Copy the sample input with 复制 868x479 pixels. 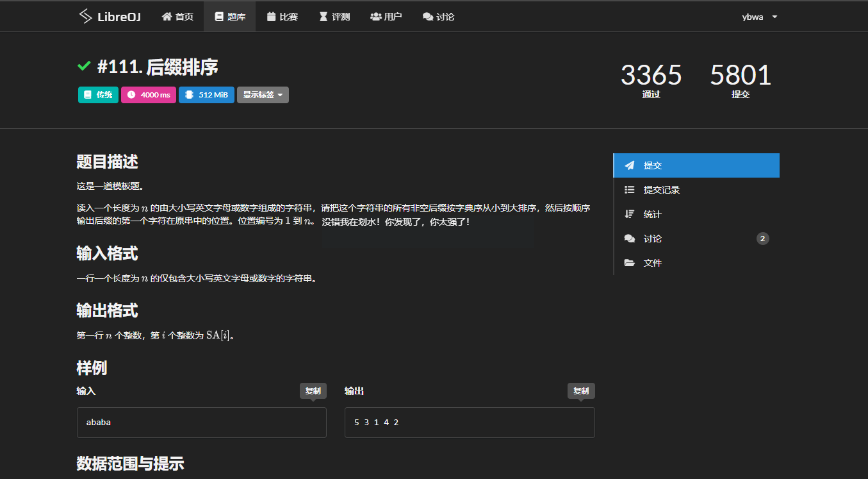pyautogui.click(x=313, y=391)
